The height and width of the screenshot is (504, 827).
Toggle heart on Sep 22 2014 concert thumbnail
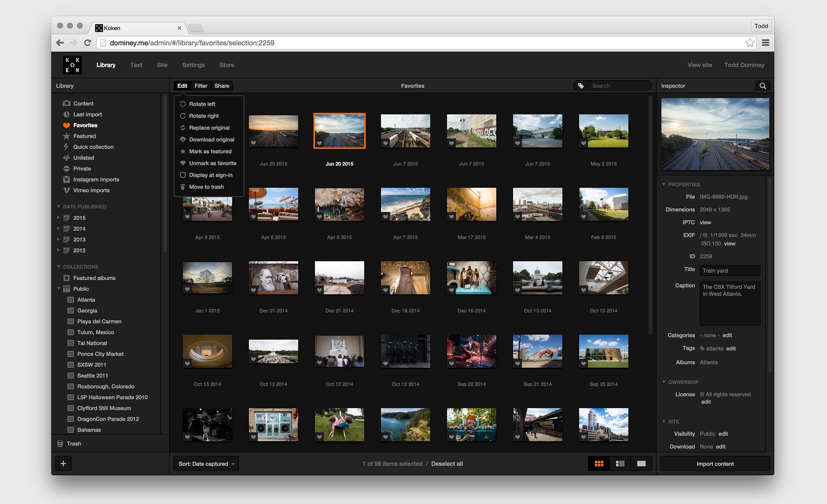(x=451, y=363)
